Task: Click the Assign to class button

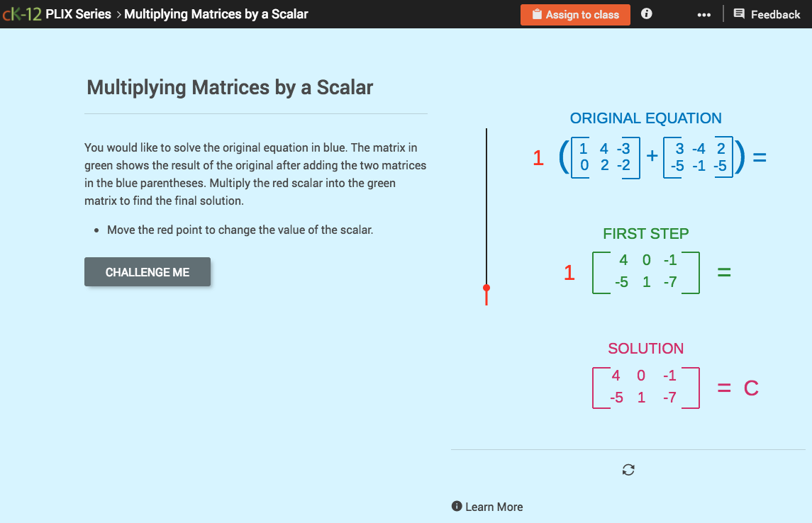Action: coord(575,14)
